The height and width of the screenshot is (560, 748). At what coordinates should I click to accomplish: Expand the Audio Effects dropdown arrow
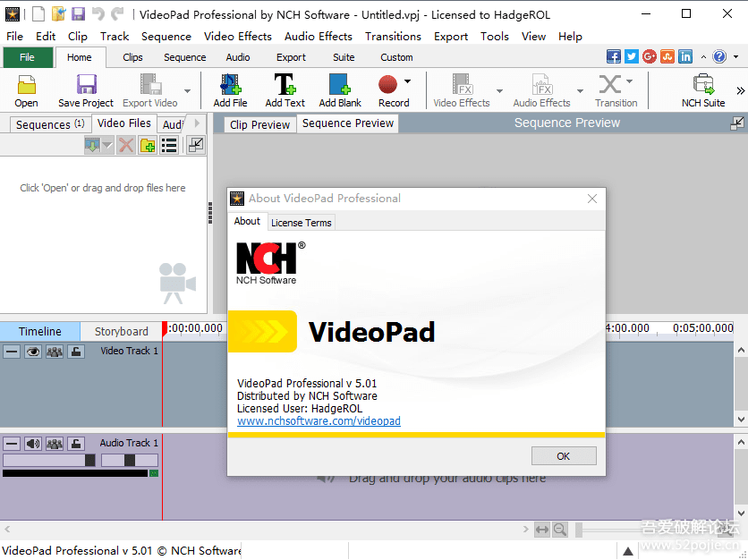coord(580,90)
